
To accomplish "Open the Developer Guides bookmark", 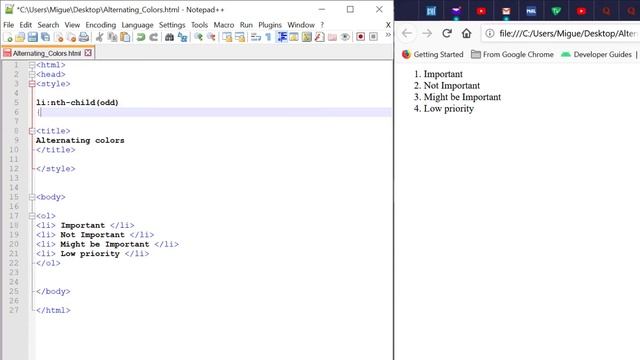I will (596, 54).
